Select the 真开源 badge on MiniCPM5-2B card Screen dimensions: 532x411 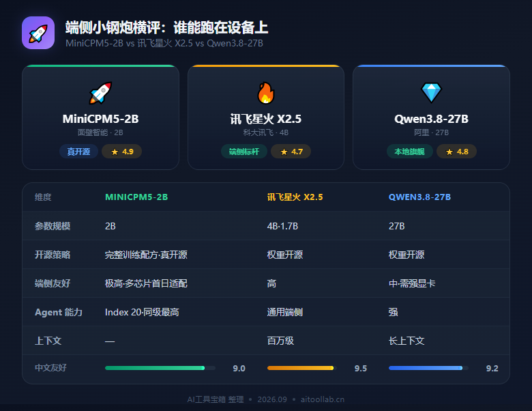click(x=78, y=152)
